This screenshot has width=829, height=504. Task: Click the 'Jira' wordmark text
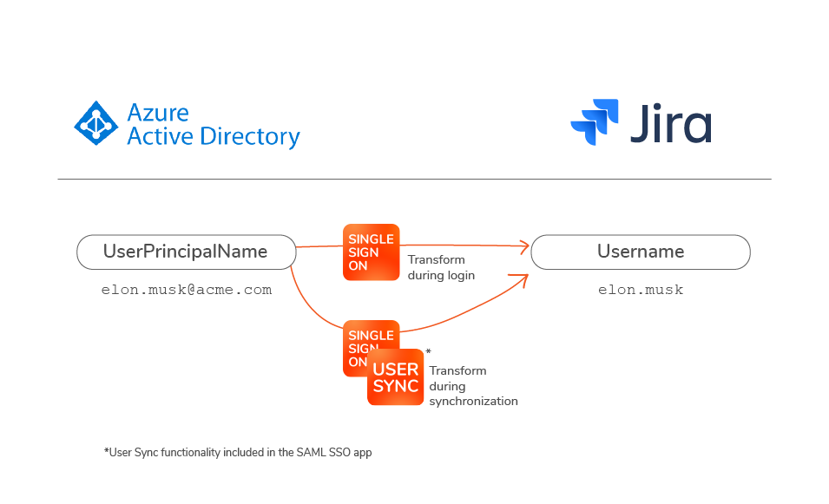670,124
